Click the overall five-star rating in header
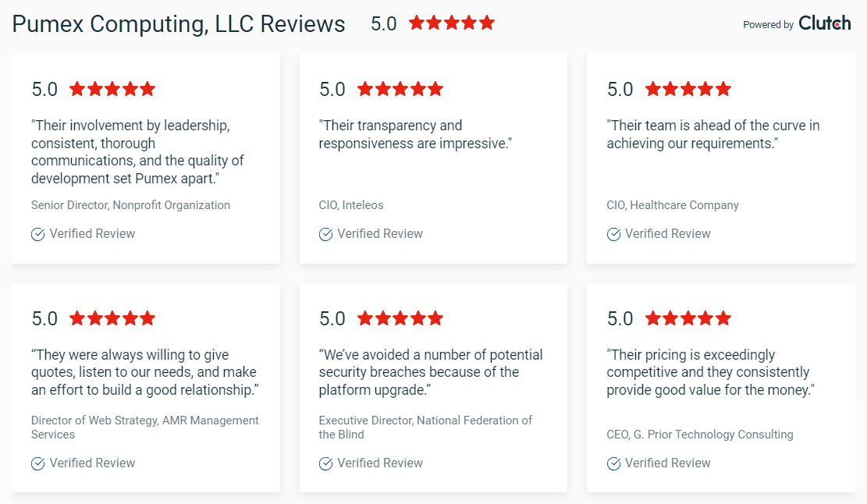Image resolution: width=867 pixels, height=504 pixels. [452, 23]
